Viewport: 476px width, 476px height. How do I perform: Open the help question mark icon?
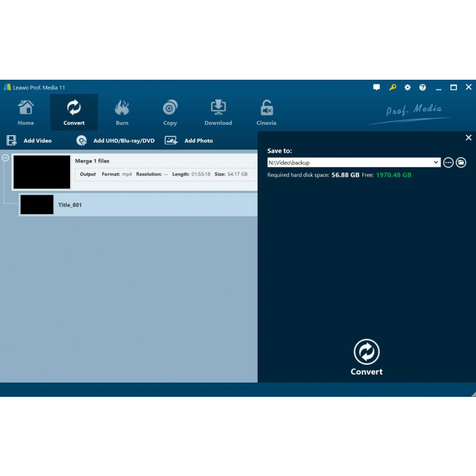click(x=422, y=87)
